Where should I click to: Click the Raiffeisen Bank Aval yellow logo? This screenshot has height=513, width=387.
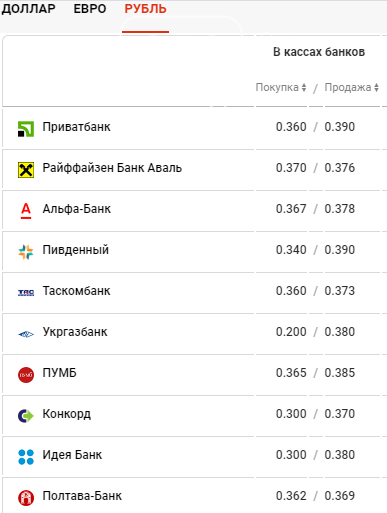(x=26, y=170)
